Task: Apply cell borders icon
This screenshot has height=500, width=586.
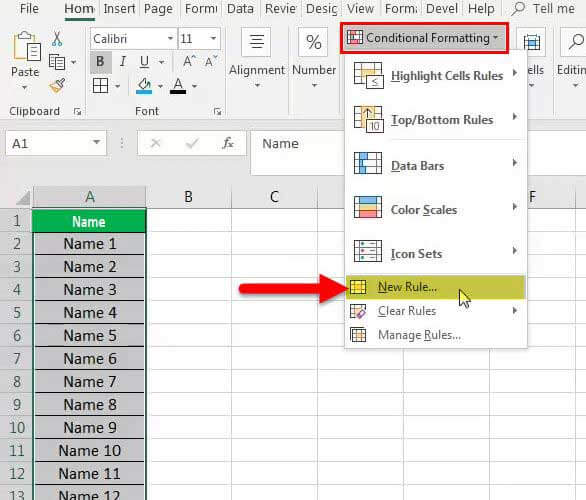Action: click(x=101, y=86)
